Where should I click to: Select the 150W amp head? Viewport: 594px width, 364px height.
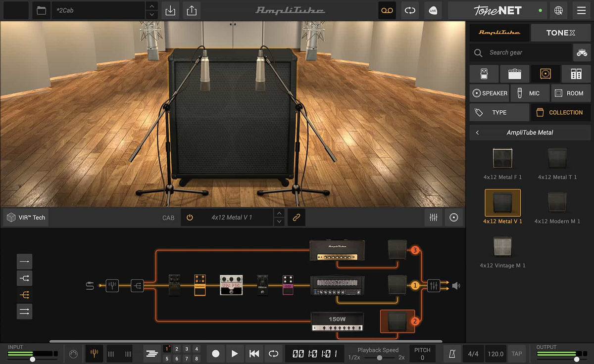coord(338,321)
